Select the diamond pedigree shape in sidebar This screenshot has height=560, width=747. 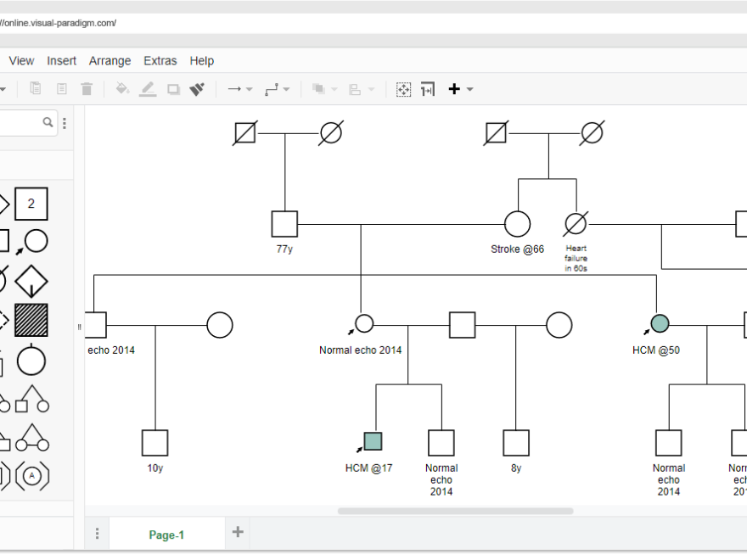pos(31,280)
